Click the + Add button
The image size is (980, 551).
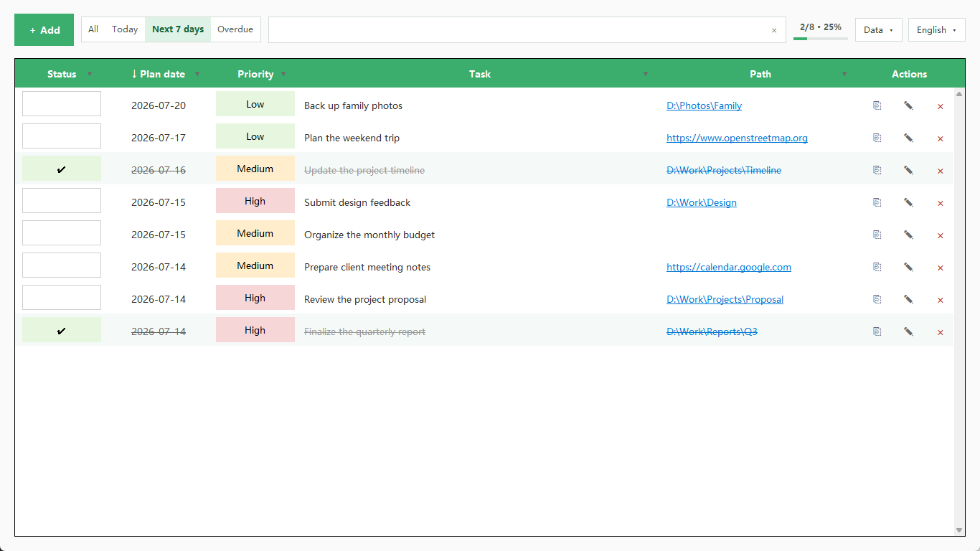pyautogui.click(x=44, y=30)
